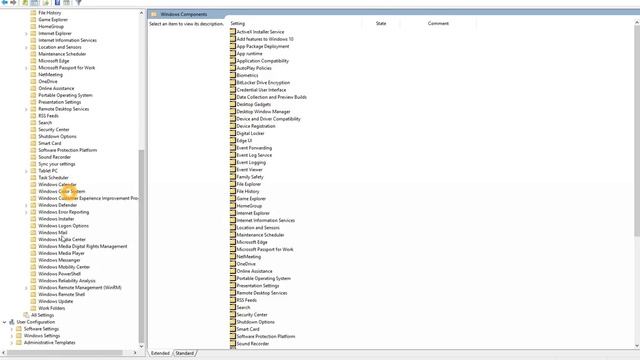Image resolution: width=640 pixels, height=360 pixels.
Task: Select Microsoft Edge in tree
Action: tap(54, 61)
